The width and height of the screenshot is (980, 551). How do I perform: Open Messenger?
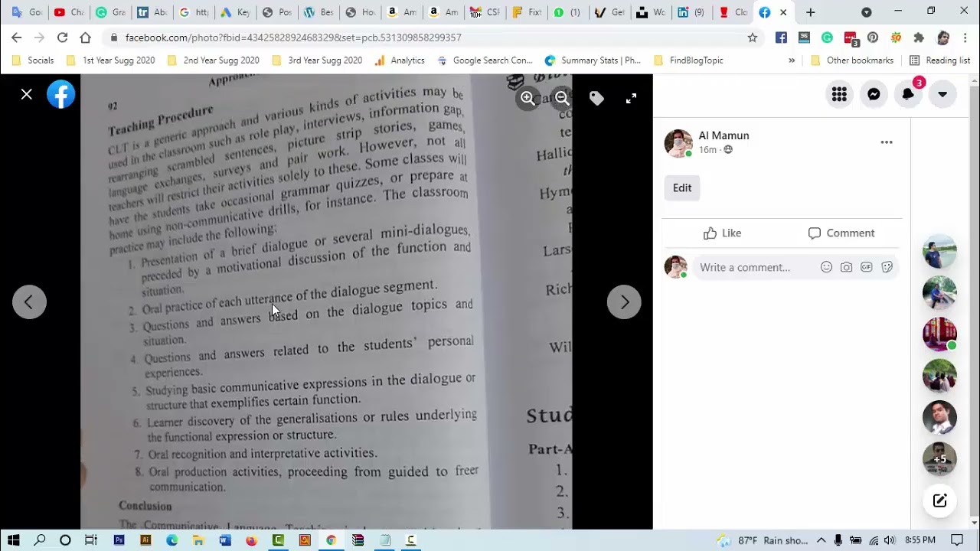tap(874, 94)
